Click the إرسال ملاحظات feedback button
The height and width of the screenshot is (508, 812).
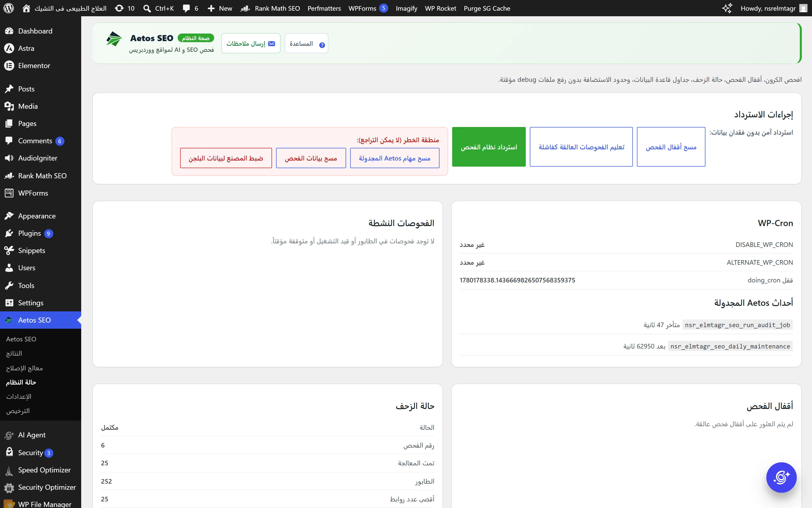[x=251, y=43]
